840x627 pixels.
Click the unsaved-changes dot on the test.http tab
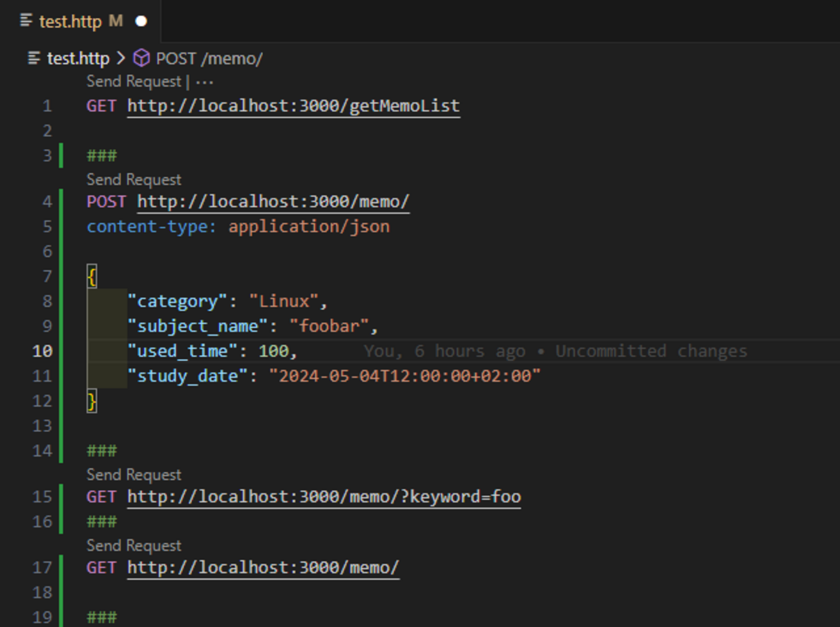pos(141,21)
